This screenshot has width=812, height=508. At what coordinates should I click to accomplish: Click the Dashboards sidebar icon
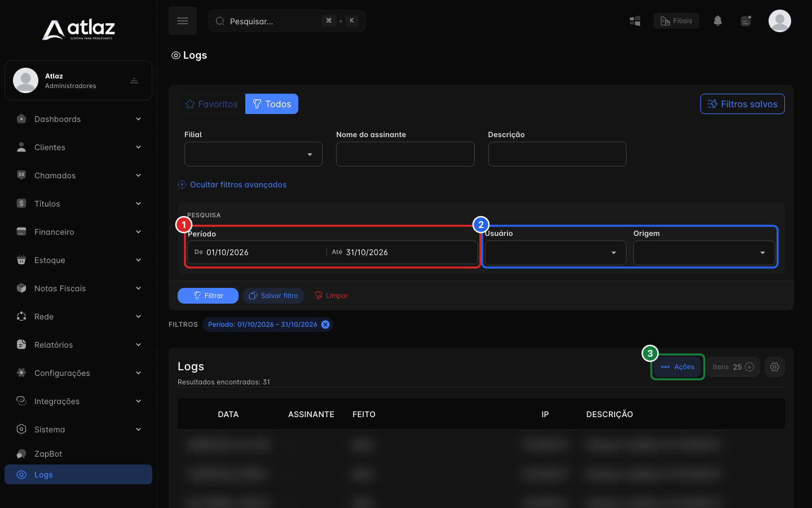point(21,119)
